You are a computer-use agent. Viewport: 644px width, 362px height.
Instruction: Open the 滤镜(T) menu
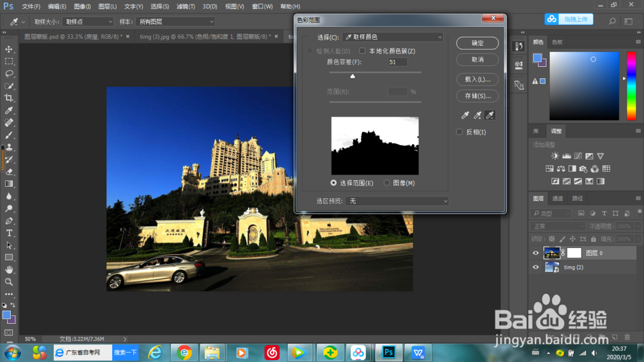[x=185, y=6]
